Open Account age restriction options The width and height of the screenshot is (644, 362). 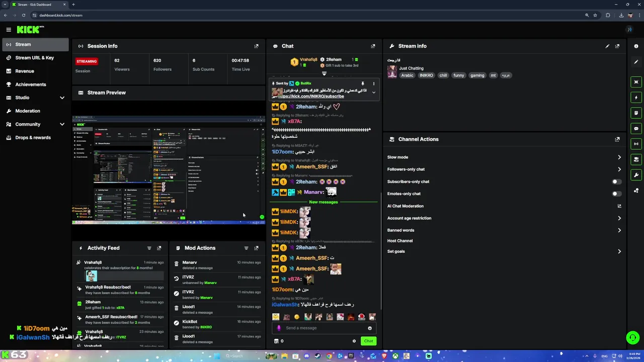pyautogui.click(x=619, y=218)
